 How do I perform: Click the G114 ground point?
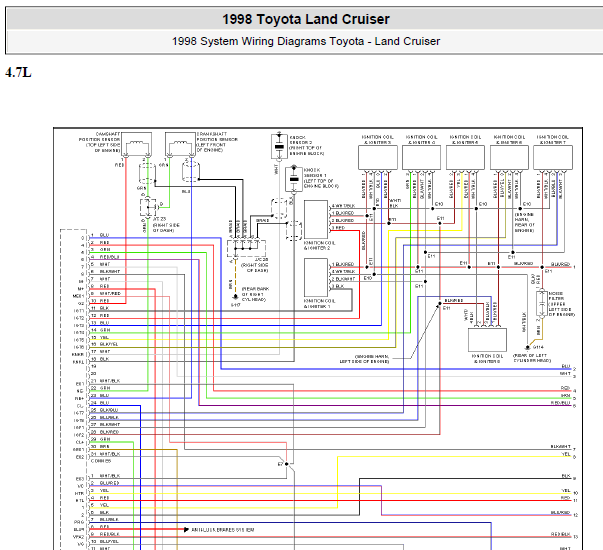(x=528, y=347)
